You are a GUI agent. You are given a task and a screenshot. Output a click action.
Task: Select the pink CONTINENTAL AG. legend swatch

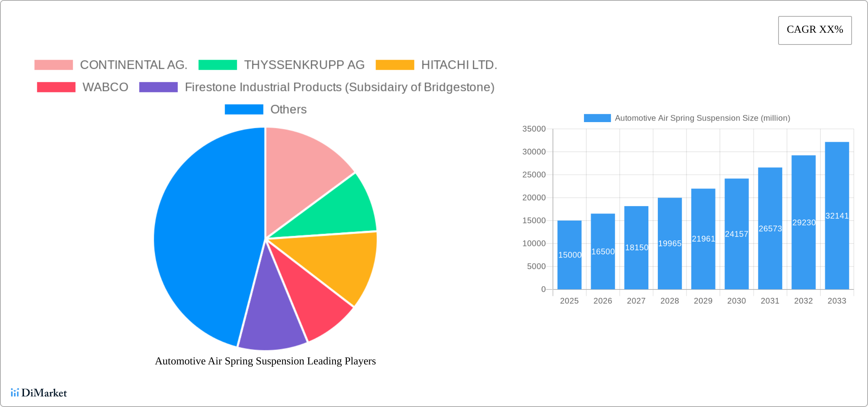pyautogui.click(x=54, y=65)
